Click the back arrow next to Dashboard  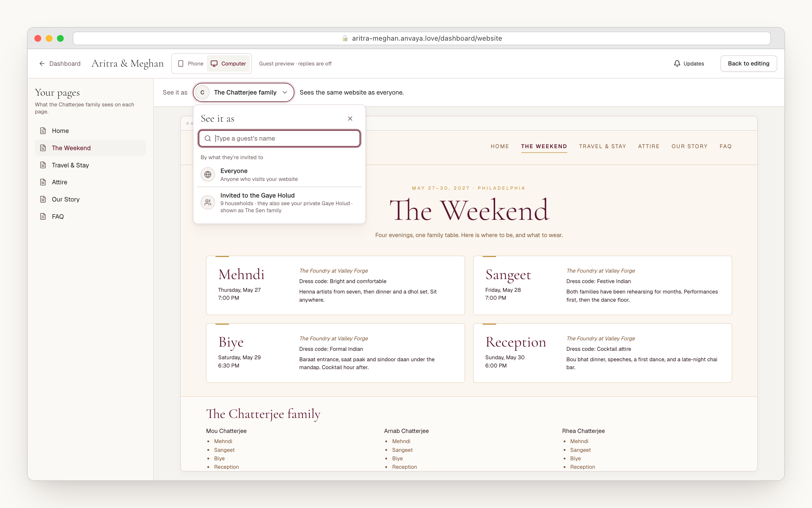click(x=42, y=63)
